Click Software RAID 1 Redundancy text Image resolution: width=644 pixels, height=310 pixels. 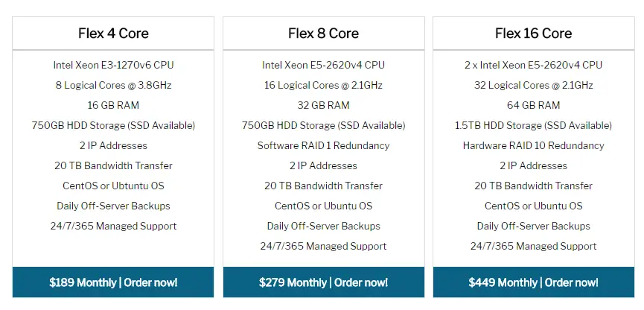coord(324,145)
